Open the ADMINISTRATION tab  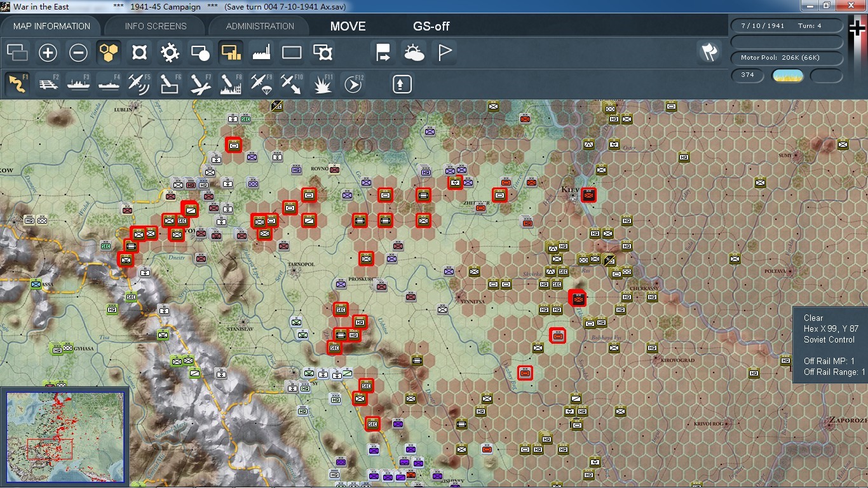(x=260, y=26)
